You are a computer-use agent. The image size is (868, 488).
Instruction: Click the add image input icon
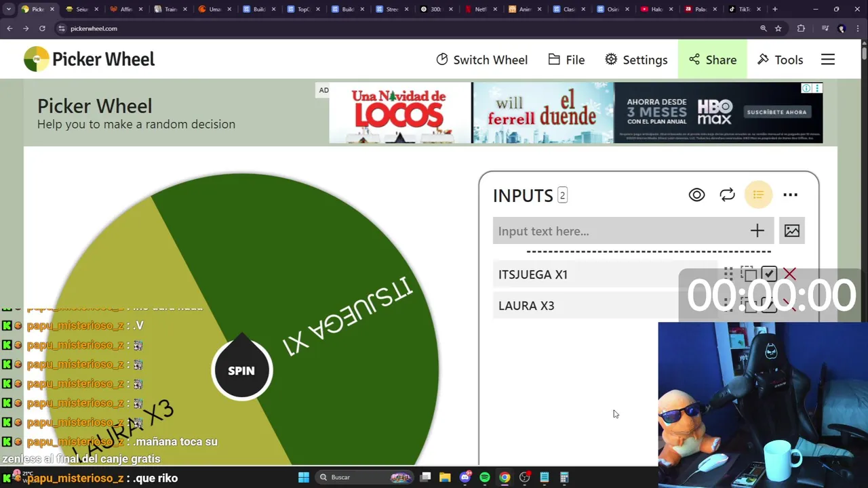click(791, 231)
